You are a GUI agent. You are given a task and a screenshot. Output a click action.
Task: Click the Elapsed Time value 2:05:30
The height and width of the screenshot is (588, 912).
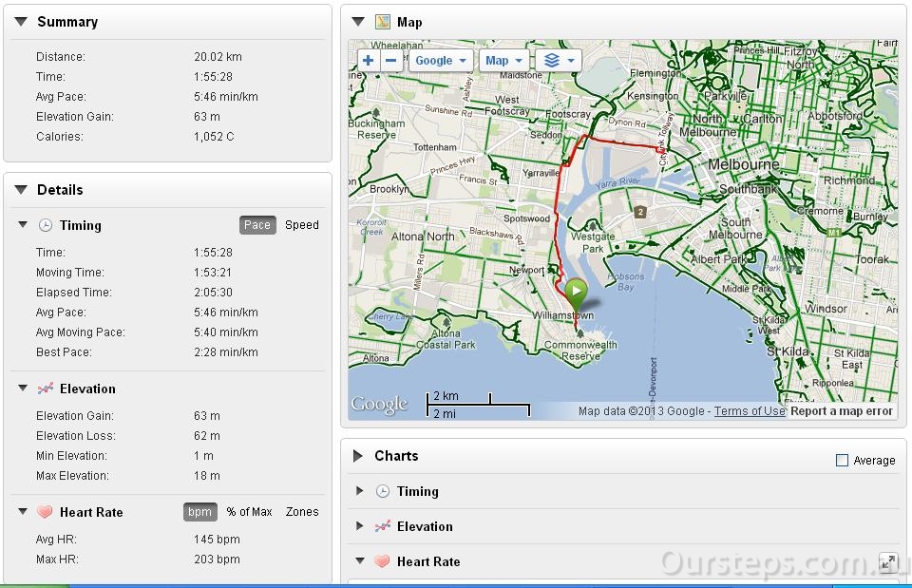[x=213, y=293]
